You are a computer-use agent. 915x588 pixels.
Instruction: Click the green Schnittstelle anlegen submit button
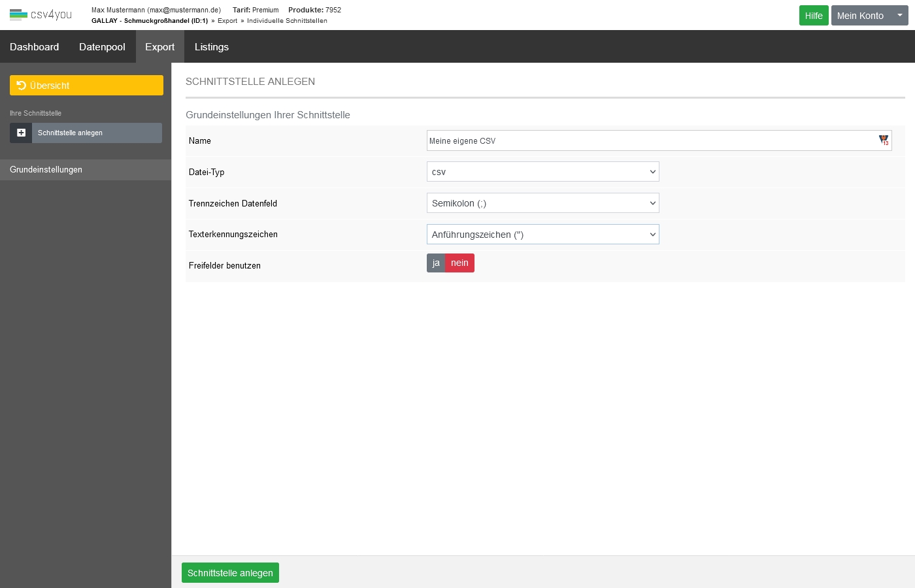(230, 573)
